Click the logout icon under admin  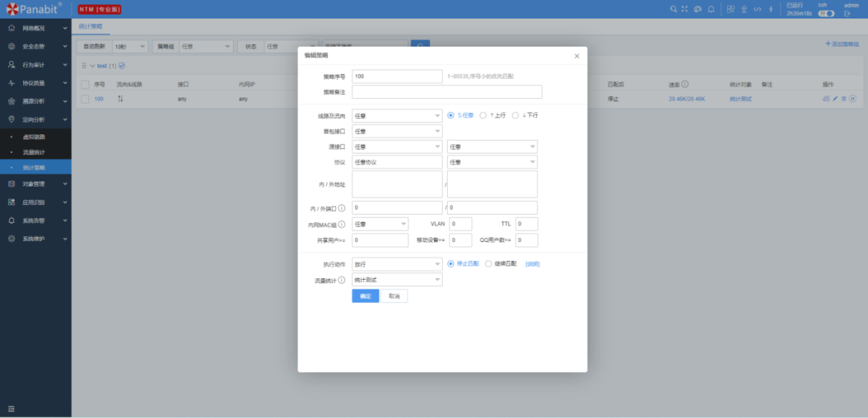pyautogui.click(x=847, y=14)
